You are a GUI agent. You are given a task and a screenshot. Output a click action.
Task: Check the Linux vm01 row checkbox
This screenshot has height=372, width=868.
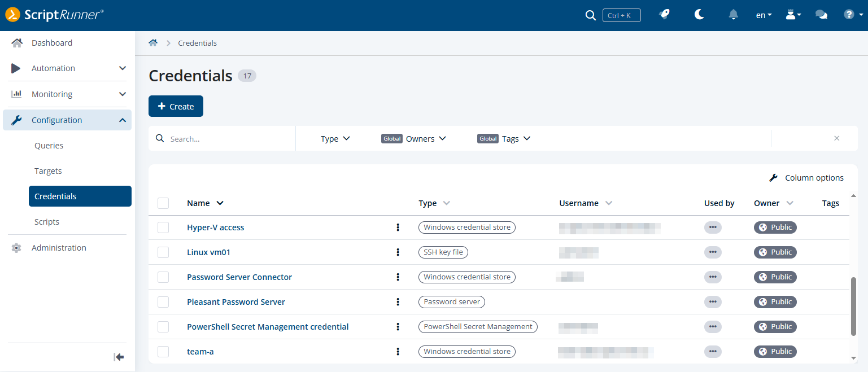pos(163,252)
